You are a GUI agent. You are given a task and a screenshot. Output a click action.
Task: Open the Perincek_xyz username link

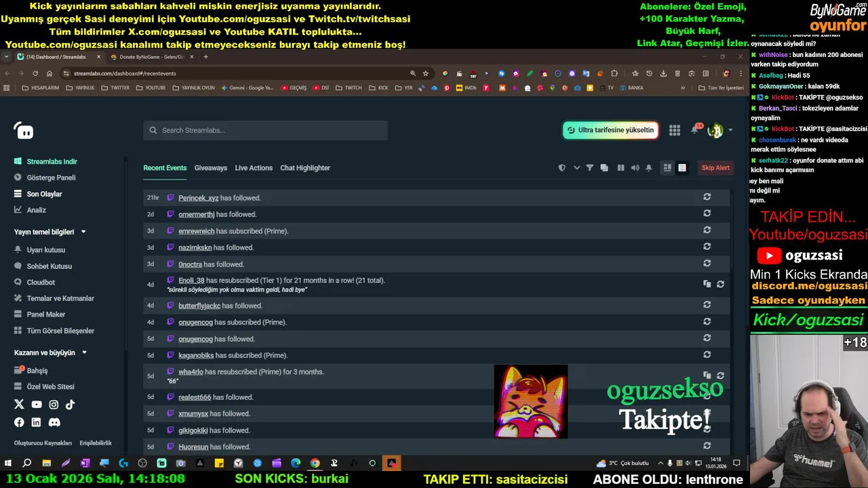[198, 198]
